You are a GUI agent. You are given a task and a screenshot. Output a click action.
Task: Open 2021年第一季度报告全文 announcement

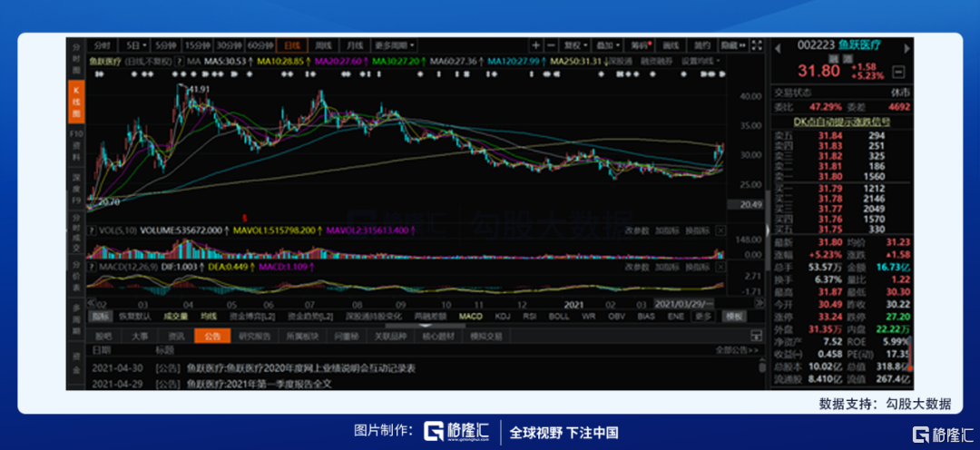coord(258,383)
